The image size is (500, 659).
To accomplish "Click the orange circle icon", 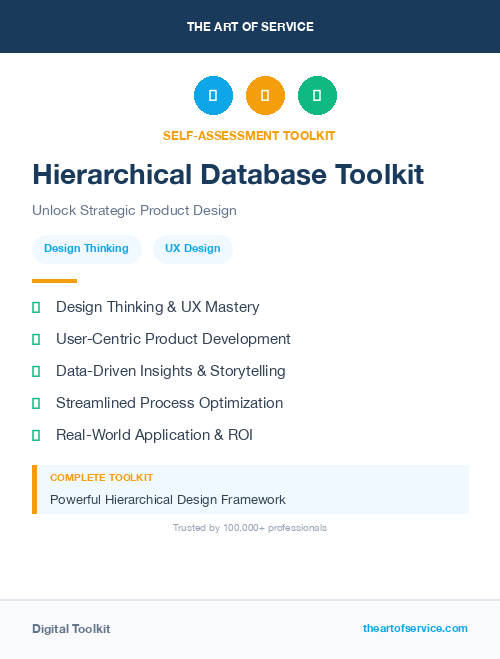I will [265, 95].
